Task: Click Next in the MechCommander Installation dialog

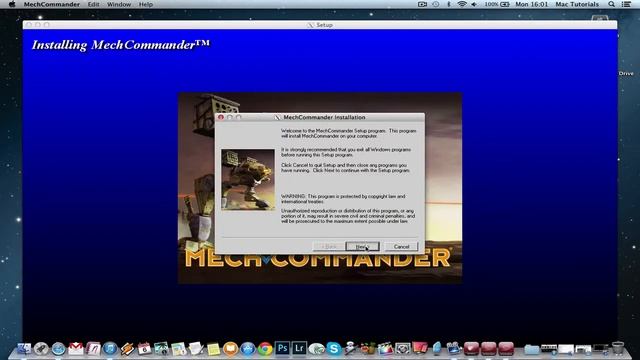Action: tap(362, 247)
